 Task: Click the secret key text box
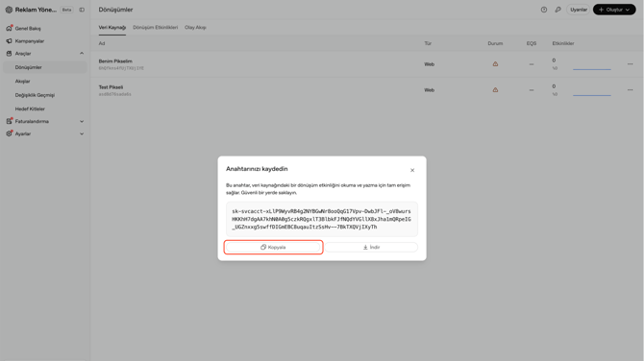(322, 219)
